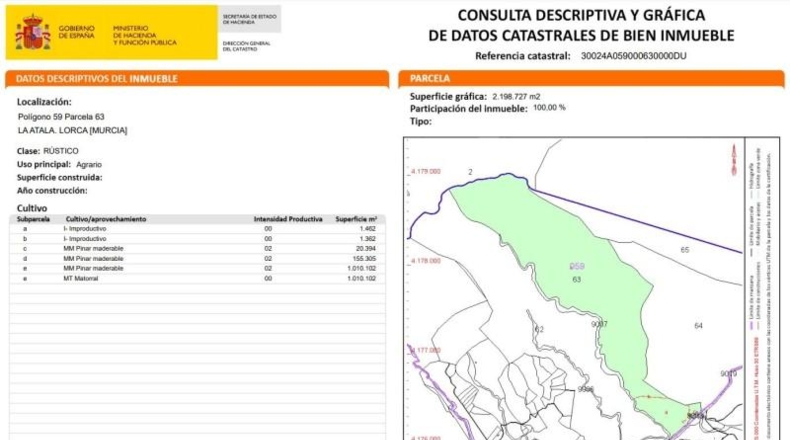Click neighbouring parcel label '64' on the map
790x440 pixels.
pos(698,326)
